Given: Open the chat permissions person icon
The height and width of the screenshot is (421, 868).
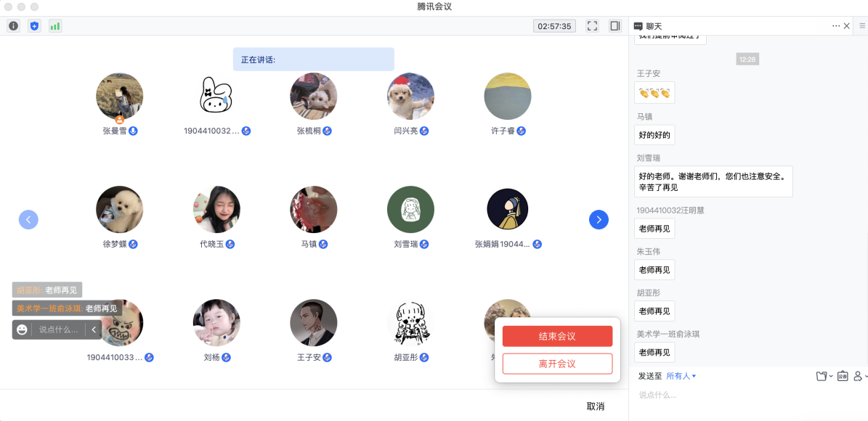Looking at the screenshot, I should (859, 376).
